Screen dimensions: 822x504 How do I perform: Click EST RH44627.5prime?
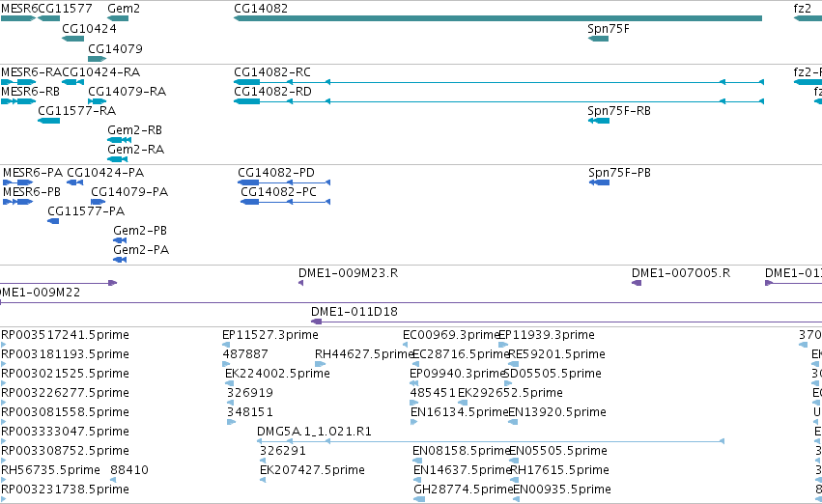pos(364,354)
